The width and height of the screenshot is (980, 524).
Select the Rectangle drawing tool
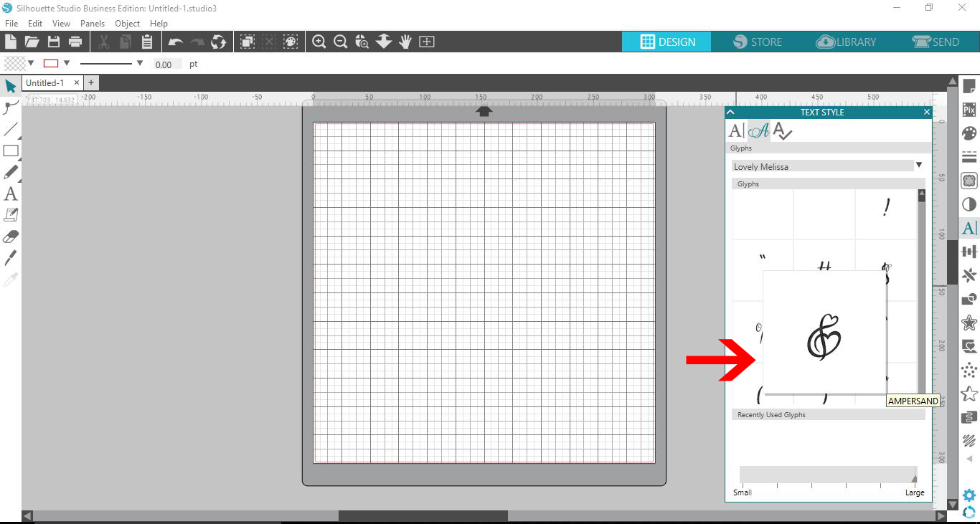(x=11, y=151)
